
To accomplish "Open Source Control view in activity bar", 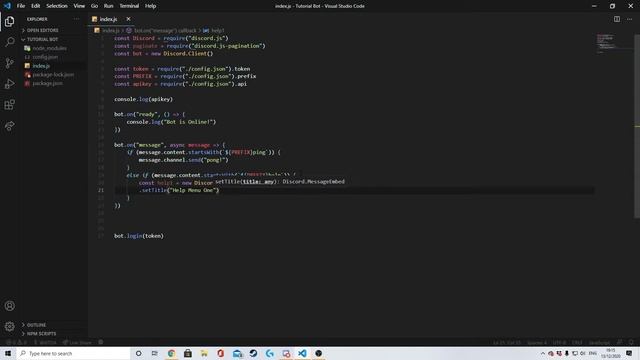I will [9, 63].
